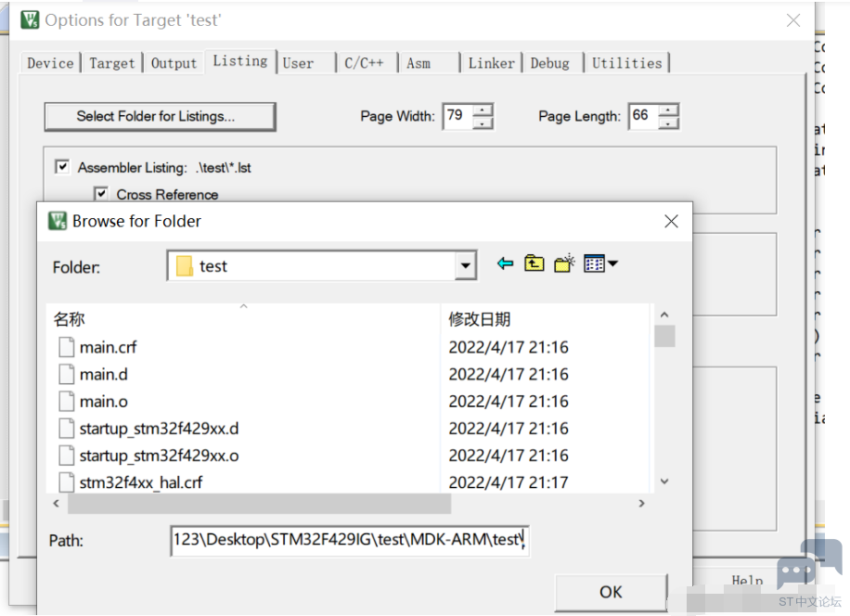Expand the Folder dropdown list
The height and width of the screenshot is (616, 850).
pos(465,265)
